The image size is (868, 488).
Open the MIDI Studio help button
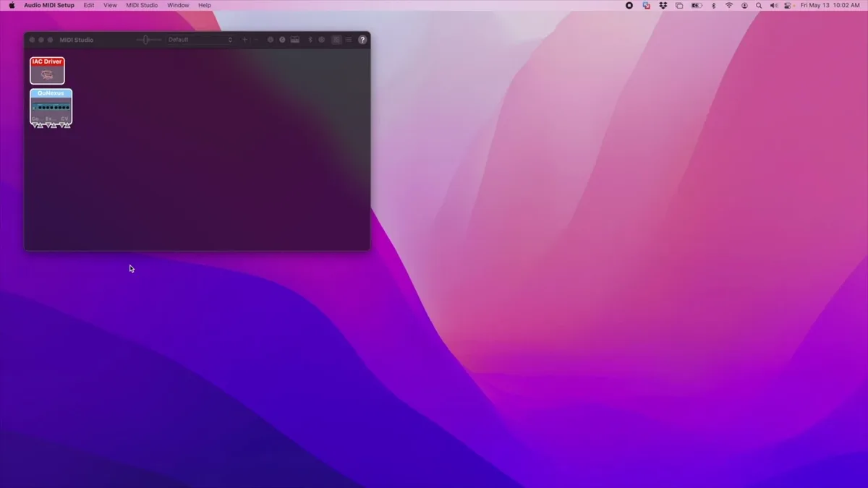pos(362,40)
